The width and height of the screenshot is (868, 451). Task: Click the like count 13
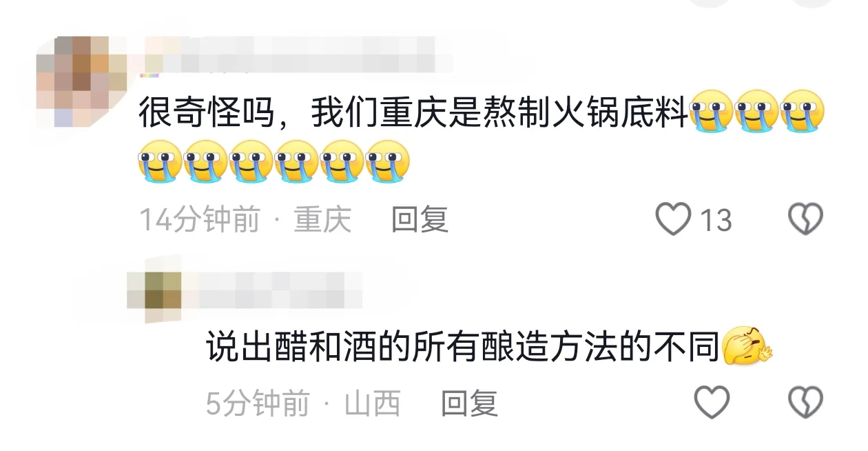(x=716, y=221)
